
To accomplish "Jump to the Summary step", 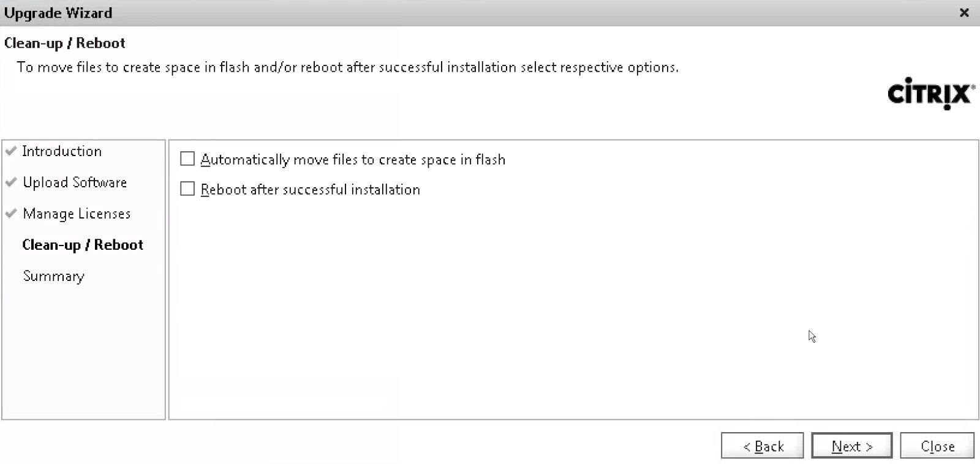I will point(54,276).
